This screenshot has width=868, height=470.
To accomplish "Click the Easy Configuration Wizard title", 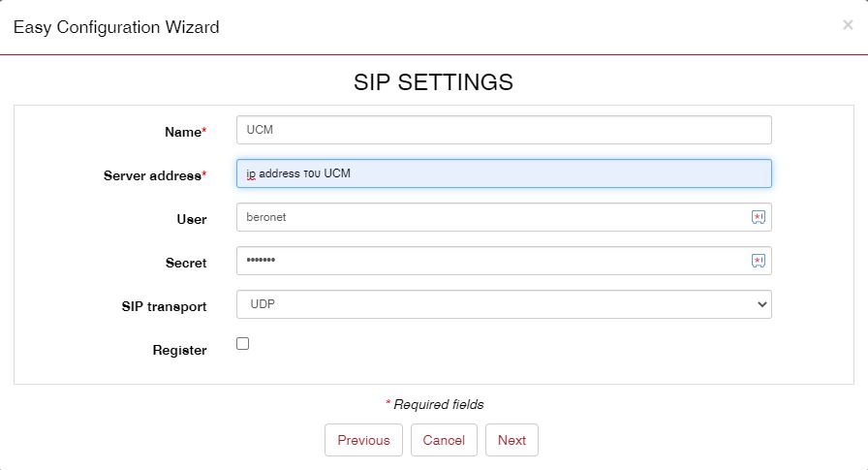I will click(x=115, y=27).
